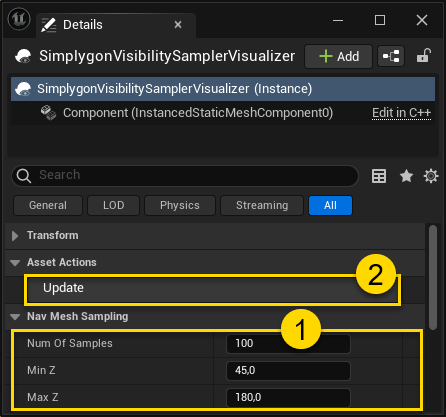The image size is (446, 417).
Task: Open the Blueprint/add script icon button
Action: point(391,56)
